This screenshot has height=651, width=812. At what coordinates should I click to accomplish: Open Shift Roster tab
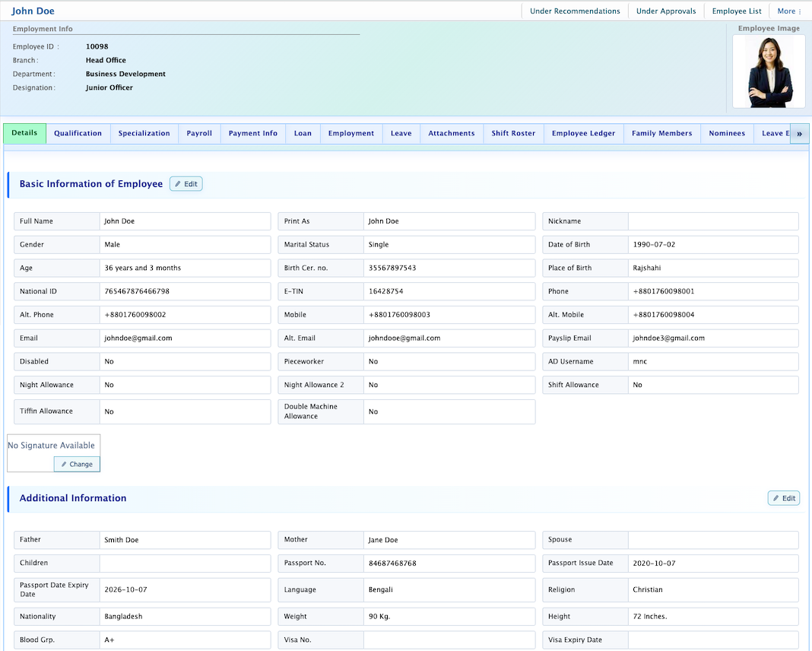[x=513, y=133]
